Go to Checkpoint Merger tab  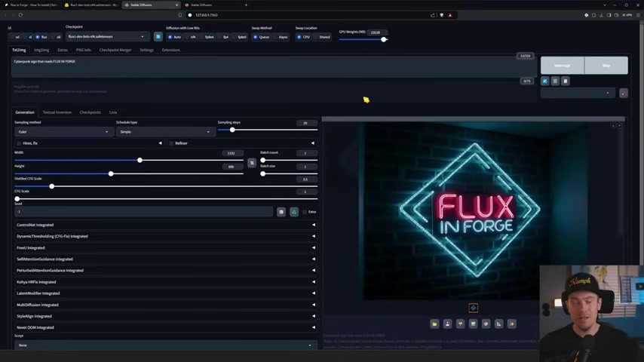click(x=115, y=50)
